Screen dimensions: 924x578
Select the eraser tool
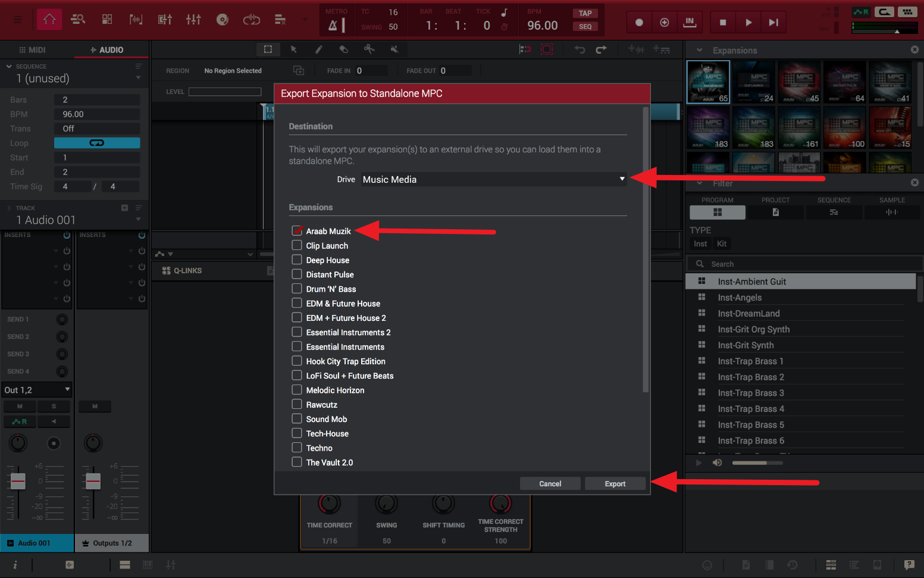(x=343, y=49)
